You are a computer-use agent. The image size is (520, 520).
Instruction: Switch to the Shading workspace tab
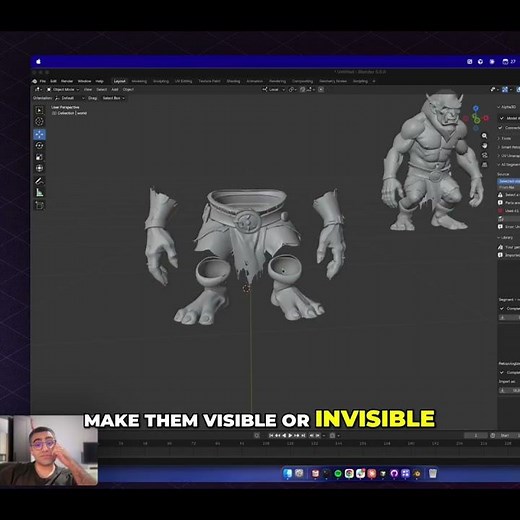pos(233,81)
